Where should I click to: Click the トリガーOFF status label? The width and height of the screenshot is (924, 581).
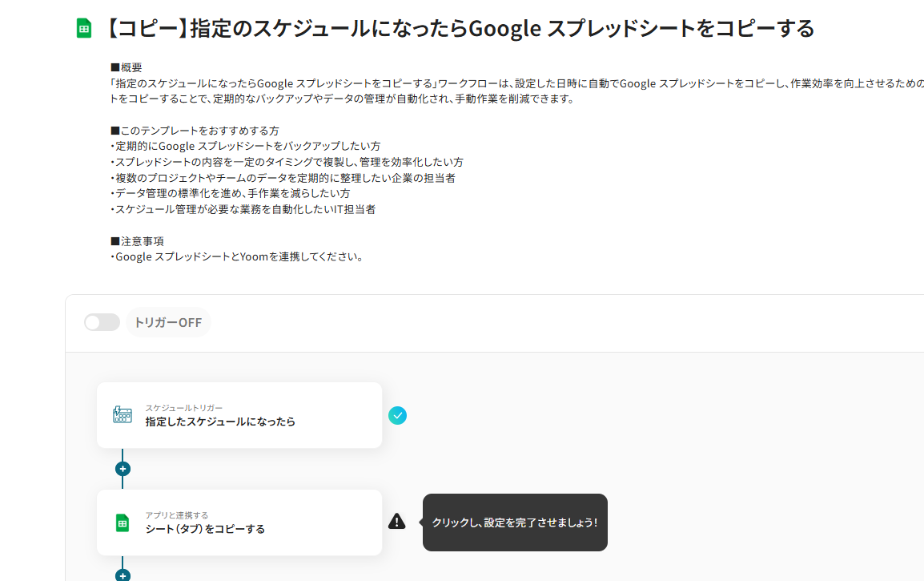click(168, 322)
